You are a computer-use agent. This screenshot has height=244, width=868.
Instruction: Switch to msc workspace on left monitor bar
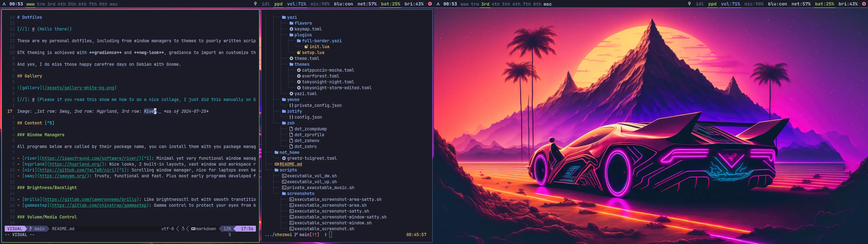click(x=113, y=4)
